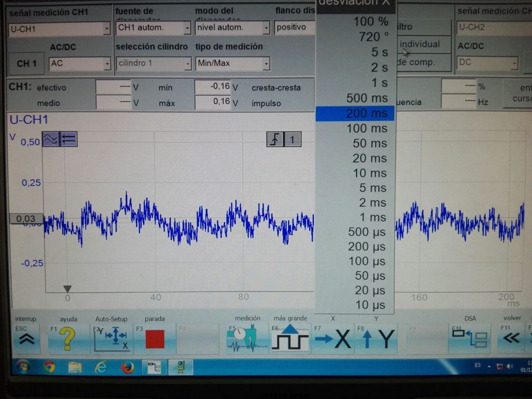This screenshot has height=399, width=532.
Task: Expand the señal medición CH1 dropdown
Action: [x=106, y=28]
